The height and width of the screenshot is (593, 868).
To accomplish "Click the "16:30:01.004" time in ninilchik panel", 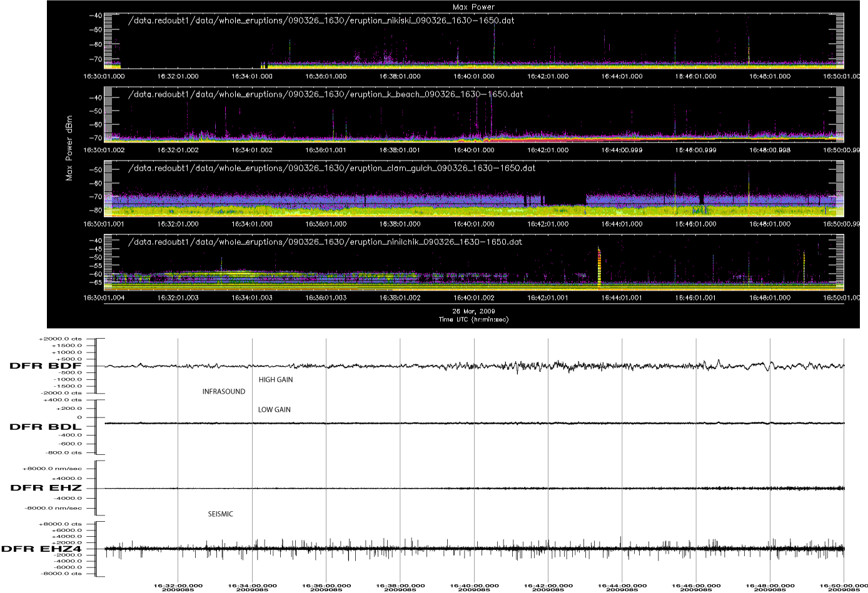I will pyautogui.click(x=103, y=298).
